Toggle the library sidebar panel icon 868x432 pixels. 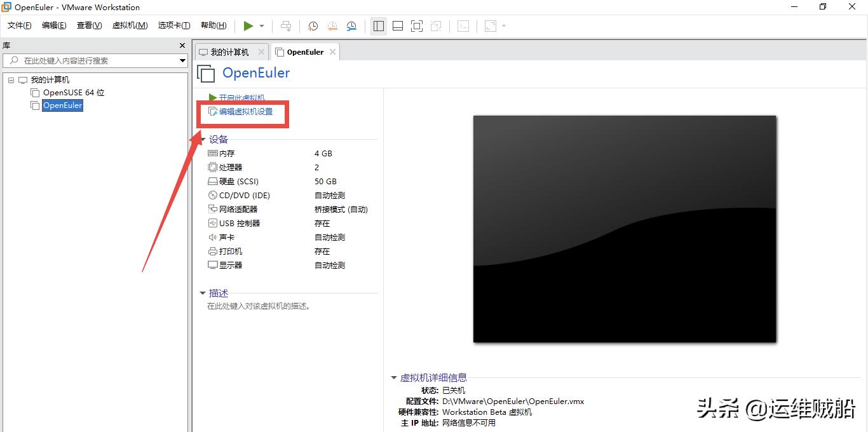[x=378, y=26]
